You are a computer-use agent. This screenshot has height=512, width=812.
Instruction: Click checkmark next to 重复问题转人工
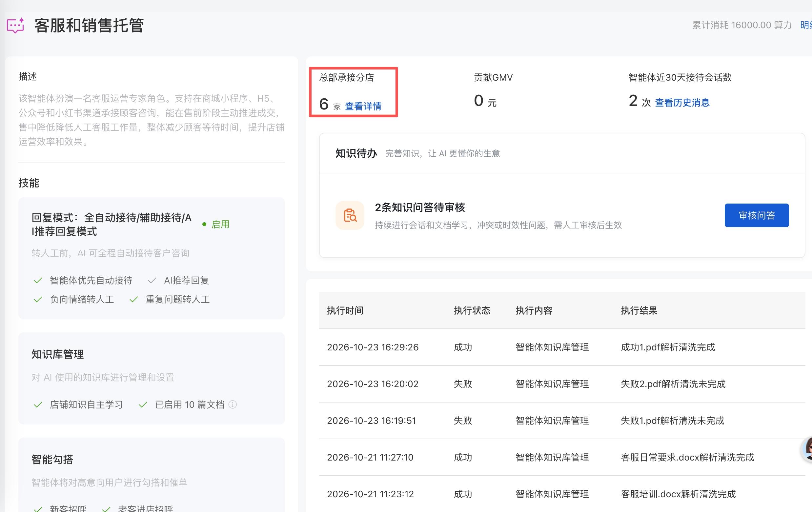coord(134,299)
